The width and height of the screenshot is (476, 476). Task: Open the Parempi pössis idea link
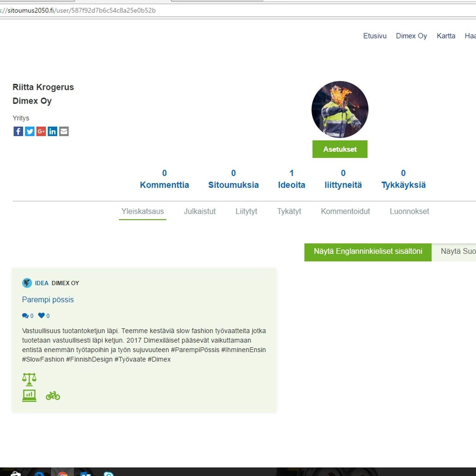pos(48,300)
